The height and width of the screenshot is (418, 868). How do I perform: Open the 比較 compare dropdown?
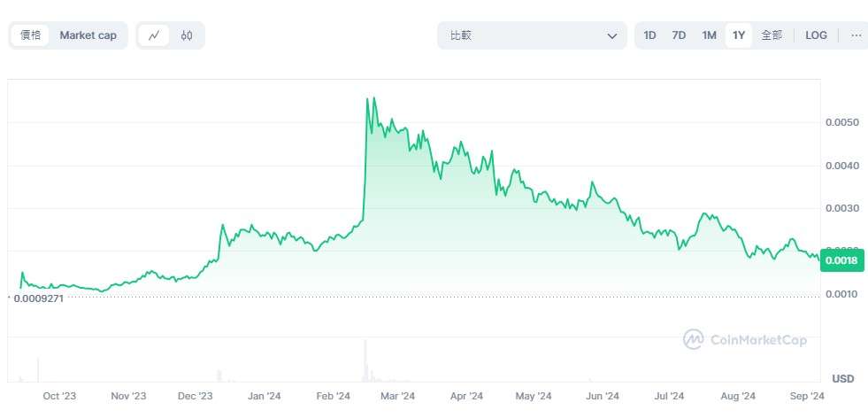(533, 35)
